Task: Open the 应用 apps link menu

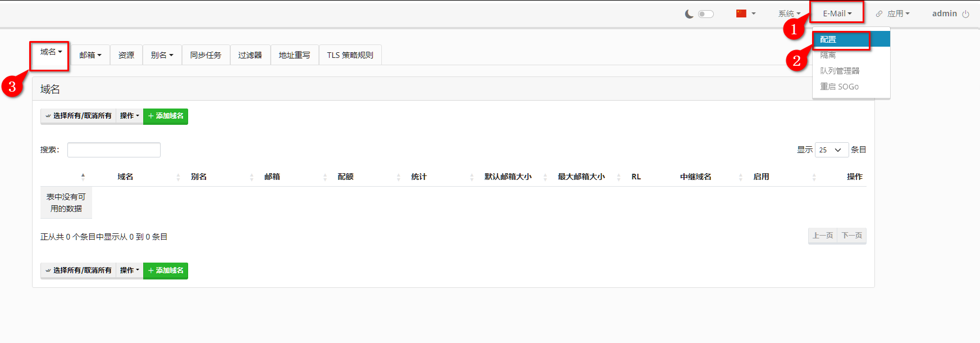Action: coord(893,13)
